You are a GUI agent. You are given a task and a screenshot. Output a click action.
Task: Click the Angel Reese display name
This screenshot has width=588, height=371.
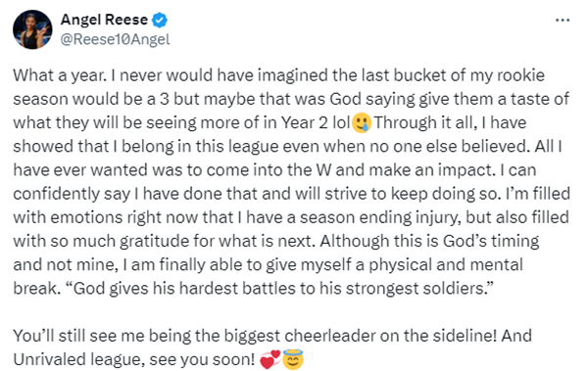(x=104, y=20)
